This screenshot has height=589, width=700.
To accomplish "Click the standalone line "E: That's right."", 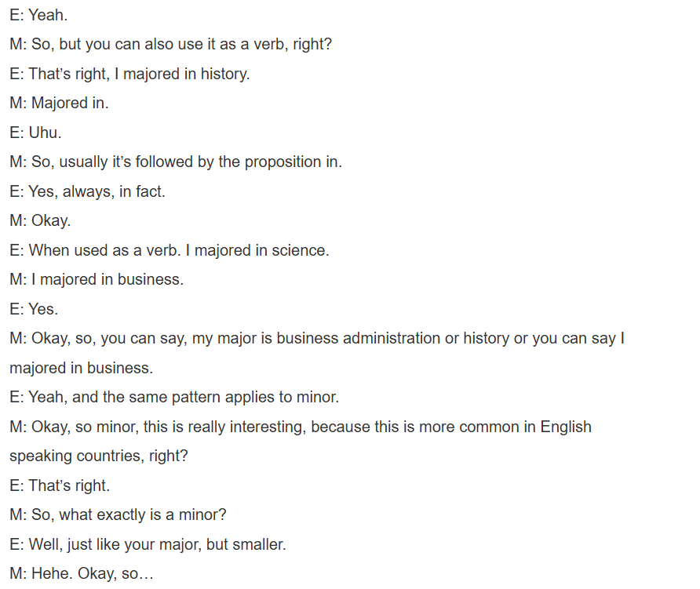I will [60, 486].
